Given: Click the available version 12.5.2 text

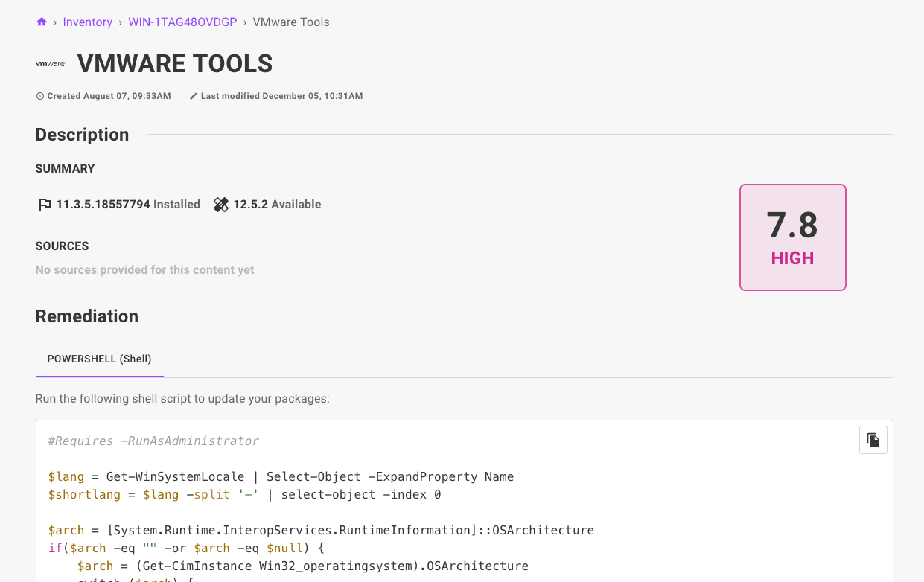Looking at the screenshot, I should [x=249, y=204].
